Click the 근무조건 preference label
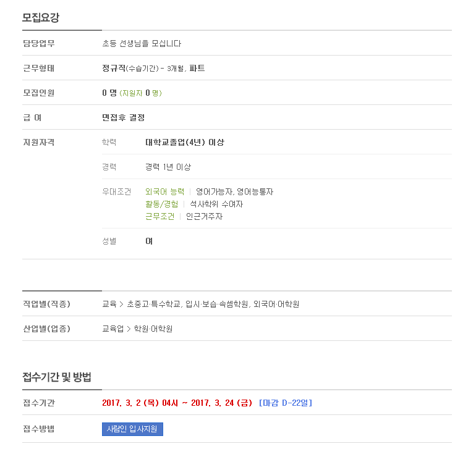Image resolution: width=476 pixels, height=449 pixels. click(x=159, y=217)
